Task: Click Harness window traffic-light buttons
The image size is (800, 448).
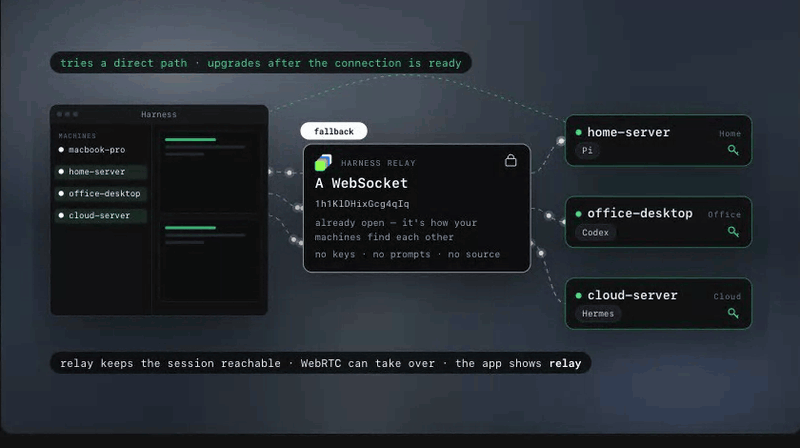Action: [67, 114]
